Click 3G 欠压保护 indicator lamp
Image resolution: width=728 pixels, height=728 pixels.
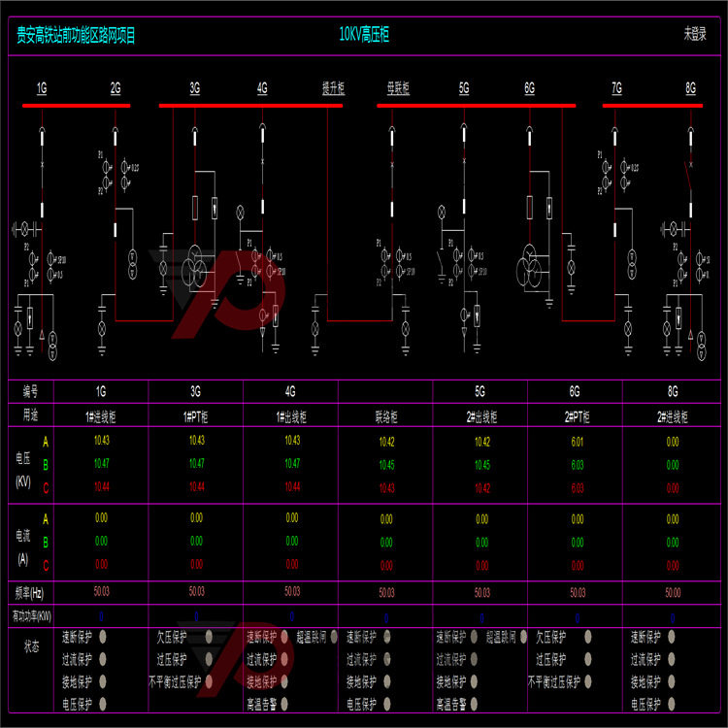(x=209, y=637)
